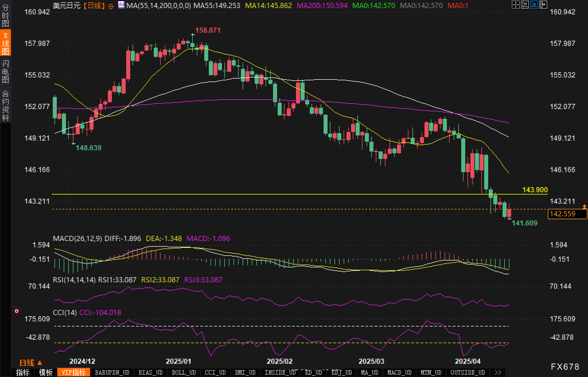Click the orange circle icon beside 日线 title
Image resolution: width=588 pixels, height=377 pixels.
[111, 6]
